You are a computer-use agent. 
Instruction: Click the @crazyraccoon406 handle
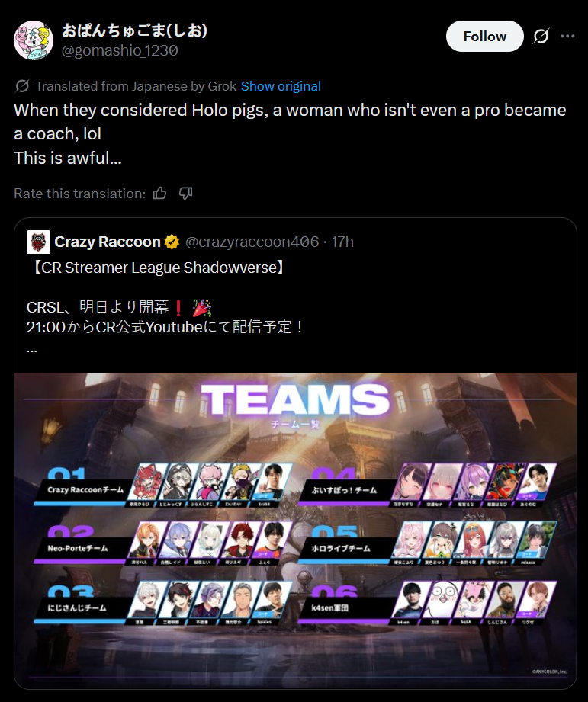click(252, 242)
